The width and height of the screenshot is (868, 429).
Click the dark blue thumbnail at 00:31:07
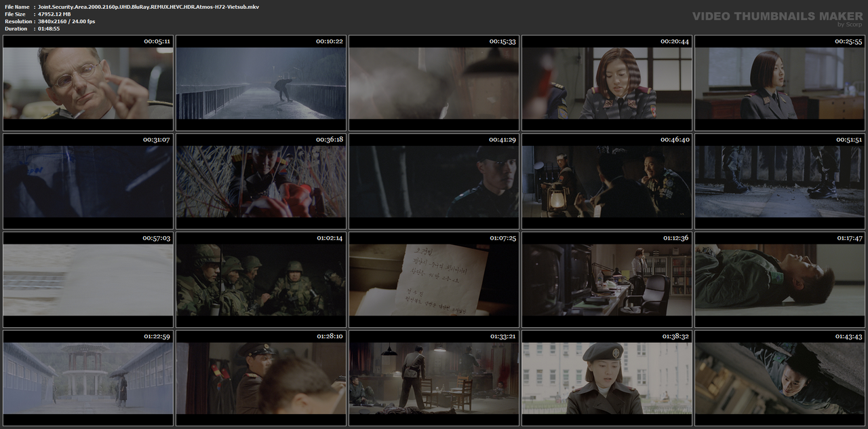pos(88,181)
